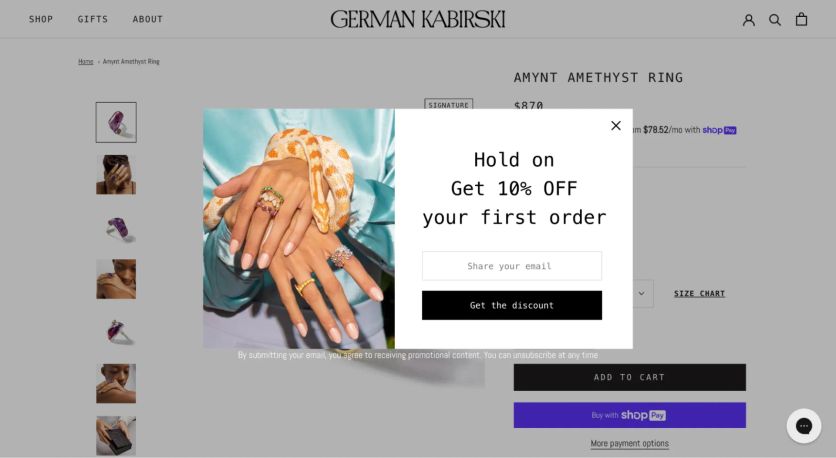This screenshot has width=836, height=458.
Task: Click More payment options link
Action: pos(630,444)
